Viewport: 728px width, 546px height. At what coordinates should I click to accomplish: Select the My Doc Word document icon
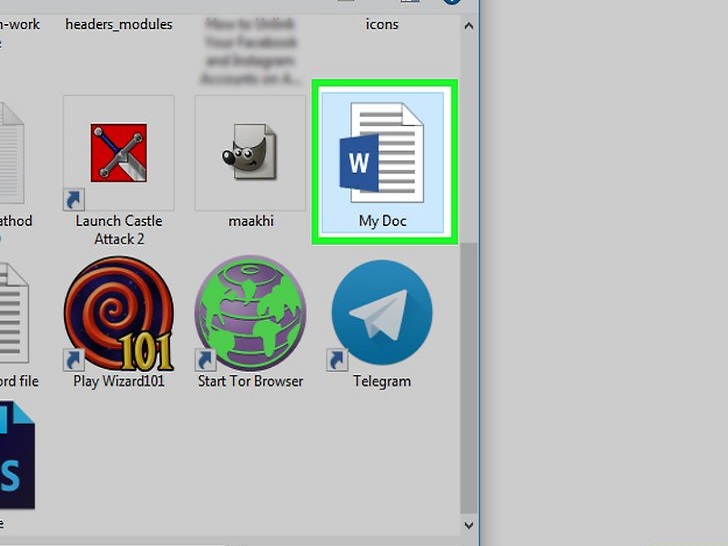382,153
